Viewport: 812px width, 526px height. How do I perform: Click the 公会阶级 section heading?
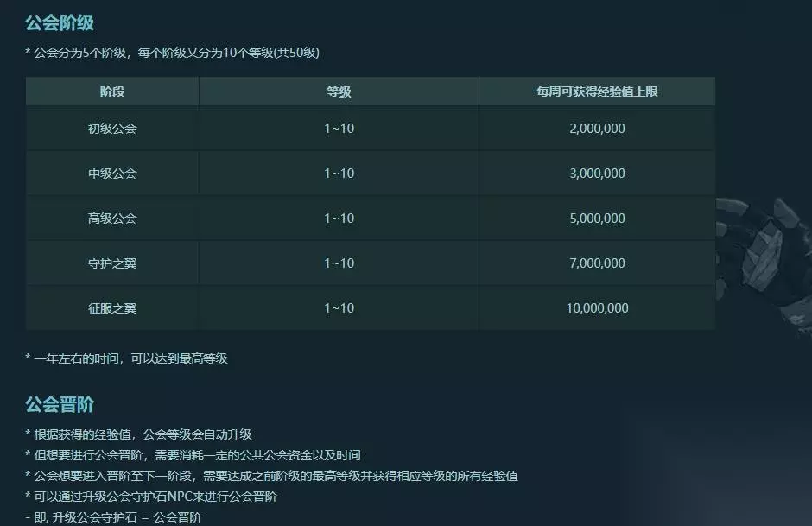(x=60, y=22)
